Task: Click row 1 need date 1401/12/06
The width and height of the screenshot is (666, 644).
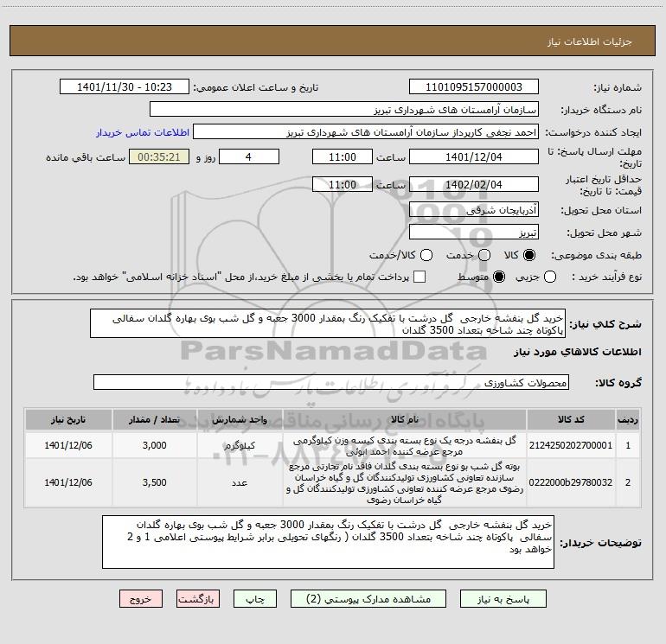Action: tap(68, 445)
